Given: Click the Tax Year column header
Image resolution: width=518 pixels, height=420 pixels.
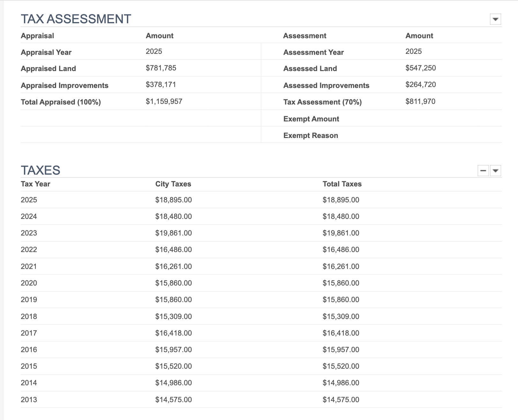Looking at the screenshot, I should click(x=35, y=184).
